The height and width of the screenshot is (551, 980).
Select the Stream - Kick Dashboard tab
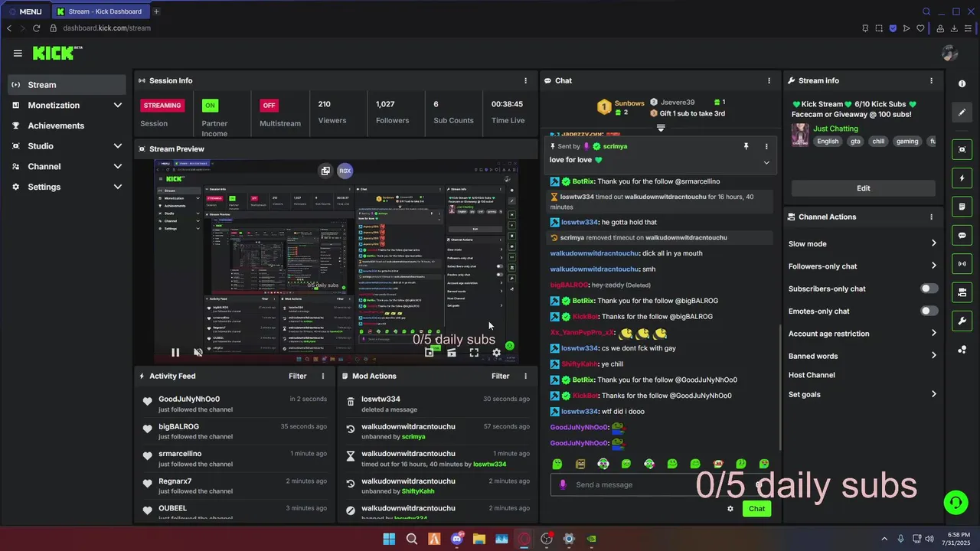pos(100,11)
